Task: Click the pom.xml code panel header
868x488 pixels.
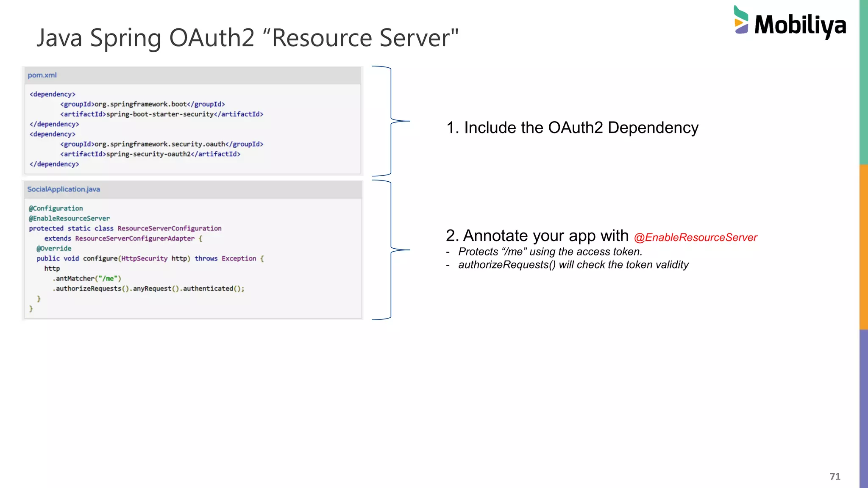Action: tap(42, 75)
